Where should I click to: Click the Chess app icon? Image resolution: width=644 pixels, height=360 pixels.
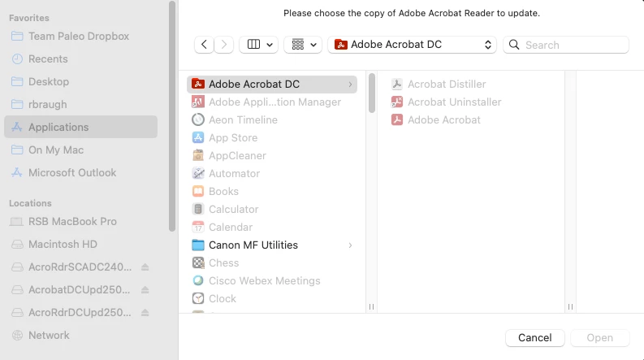point(198,262)
